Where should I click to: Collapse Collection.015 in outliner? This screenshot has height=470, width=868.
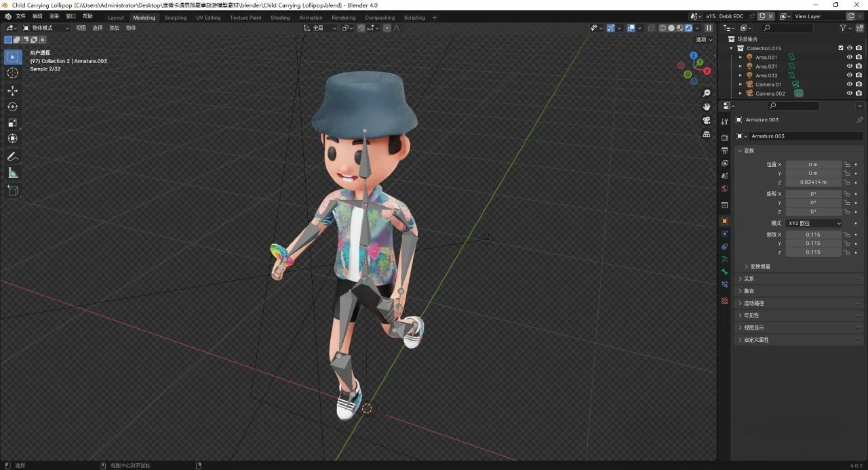[x=732, y=48]
